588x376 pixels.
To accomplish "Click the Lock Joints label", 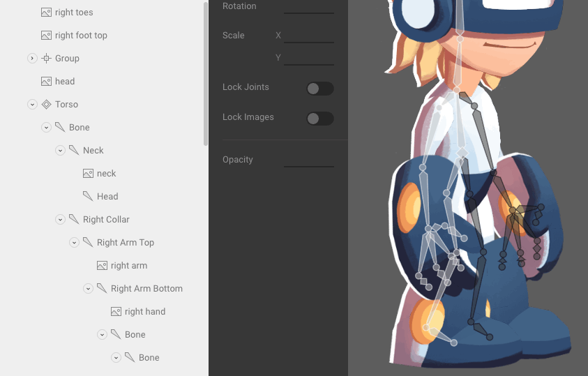I will [x=246, y=87].
